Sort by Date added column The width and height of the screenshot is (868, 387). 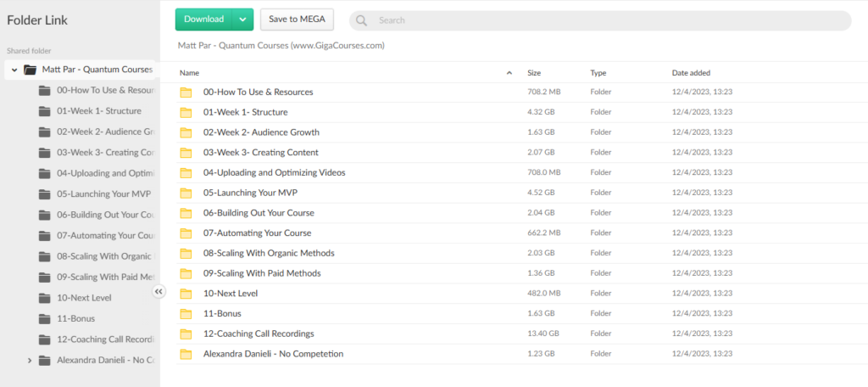(x=691, y=73)
